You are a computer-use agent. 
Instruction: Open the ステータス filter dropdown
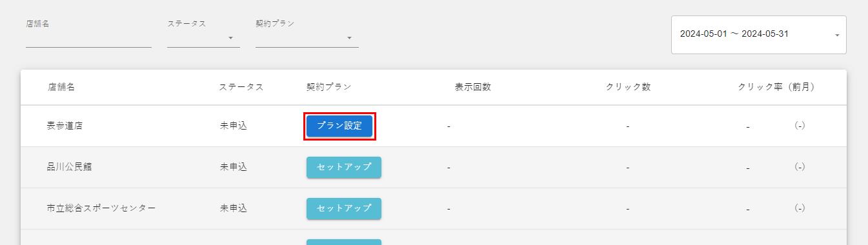[203, 37]
